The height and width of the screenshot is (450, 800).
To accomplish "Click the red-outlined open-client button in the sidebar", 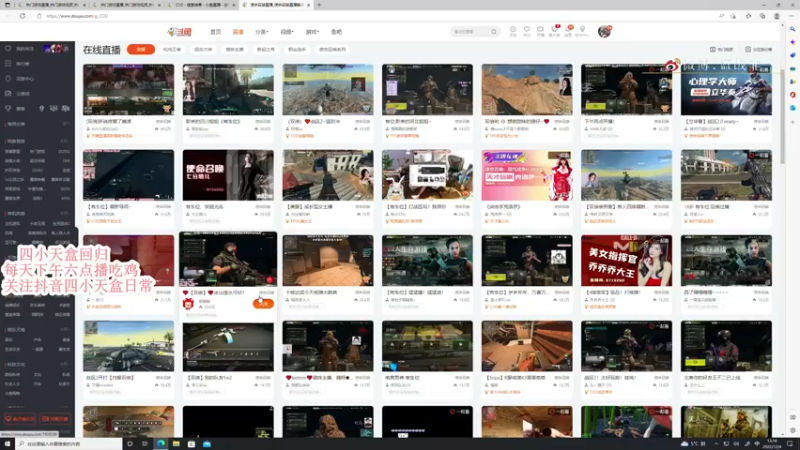I will [20, 419].
